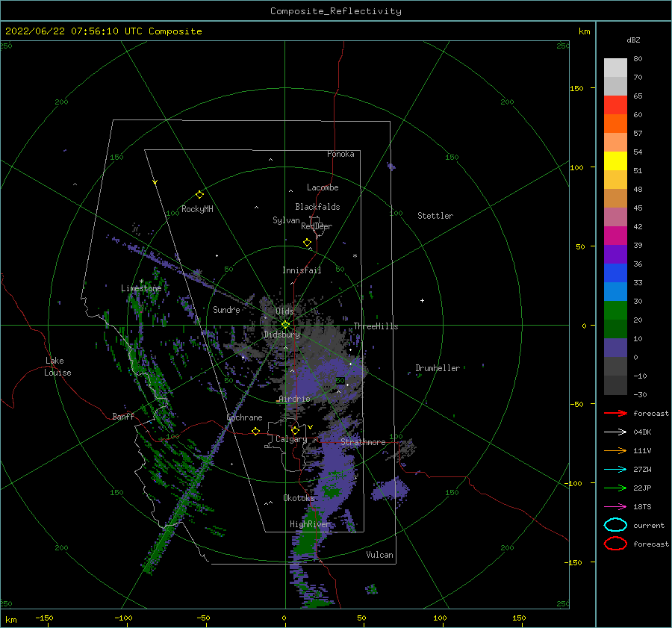Click the Calgary city label
This screenshot has height=628, width=672.
[291, 439]
